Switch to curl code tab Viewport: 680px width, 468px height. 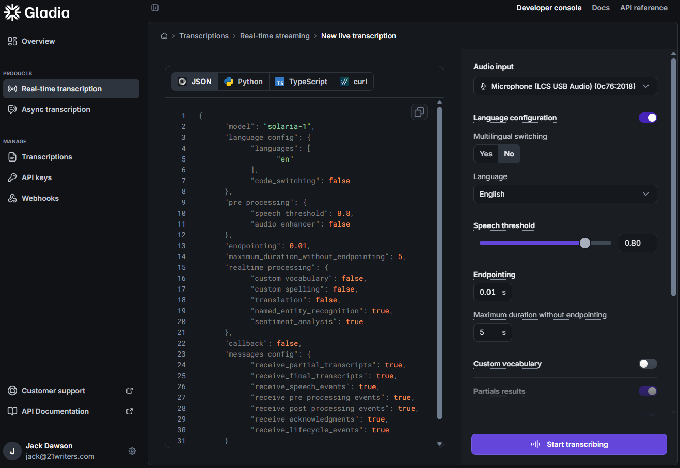(x=353, y=82)
